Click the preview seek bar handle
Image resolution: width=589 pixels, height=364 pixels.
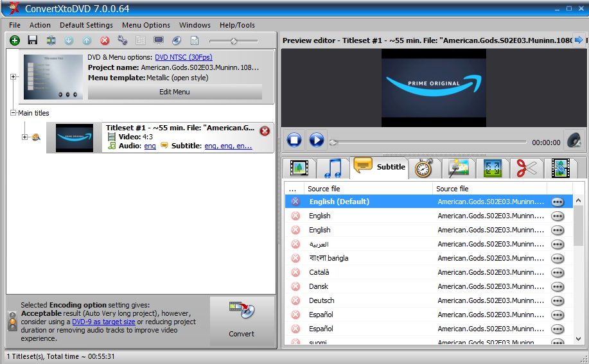pyautogui.click(x=333, y=143)
